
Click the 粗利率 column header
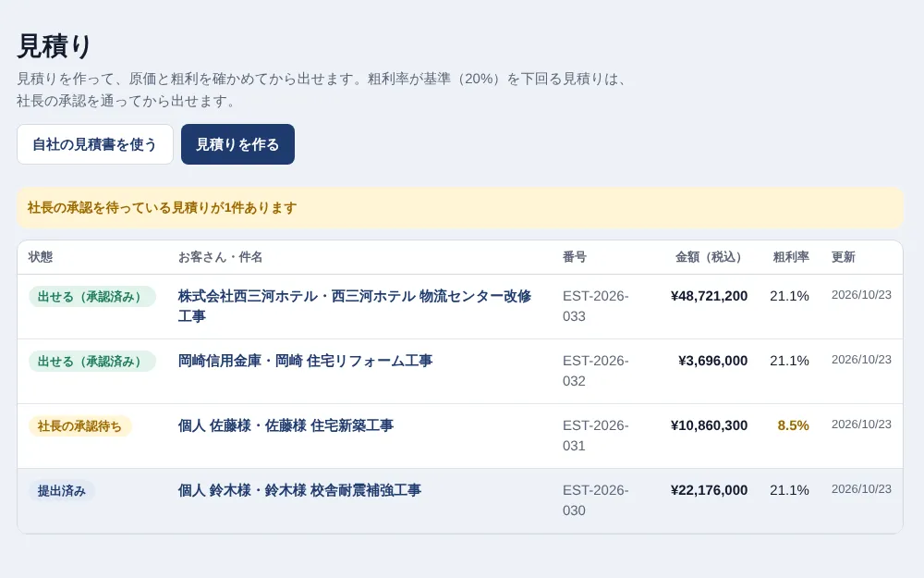791,256
